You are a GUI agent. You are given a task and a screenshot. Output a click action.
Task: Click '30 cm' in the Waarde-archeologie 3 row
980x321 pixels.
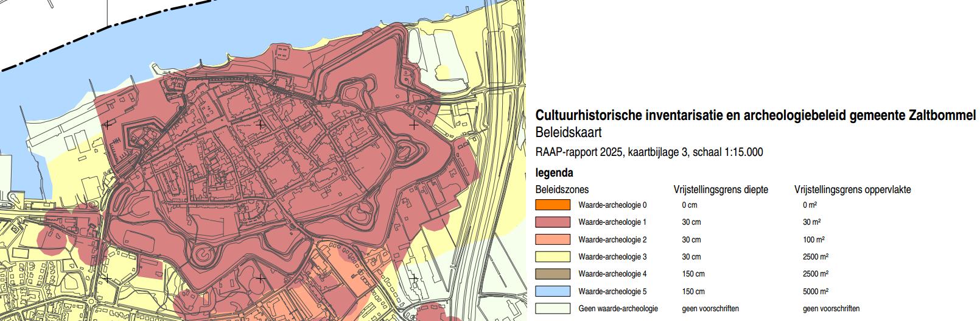(x=691, y=256)
